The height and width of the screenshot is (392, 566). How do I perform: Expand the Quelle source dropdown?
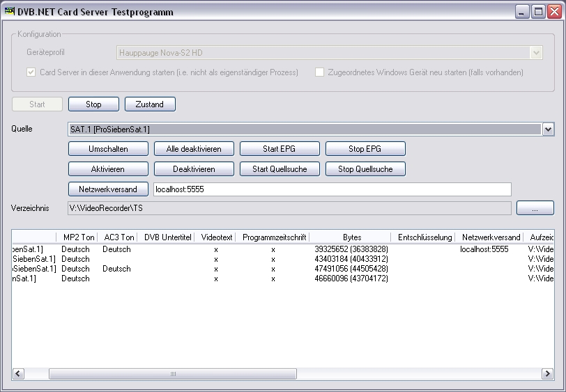click(547, 130)
